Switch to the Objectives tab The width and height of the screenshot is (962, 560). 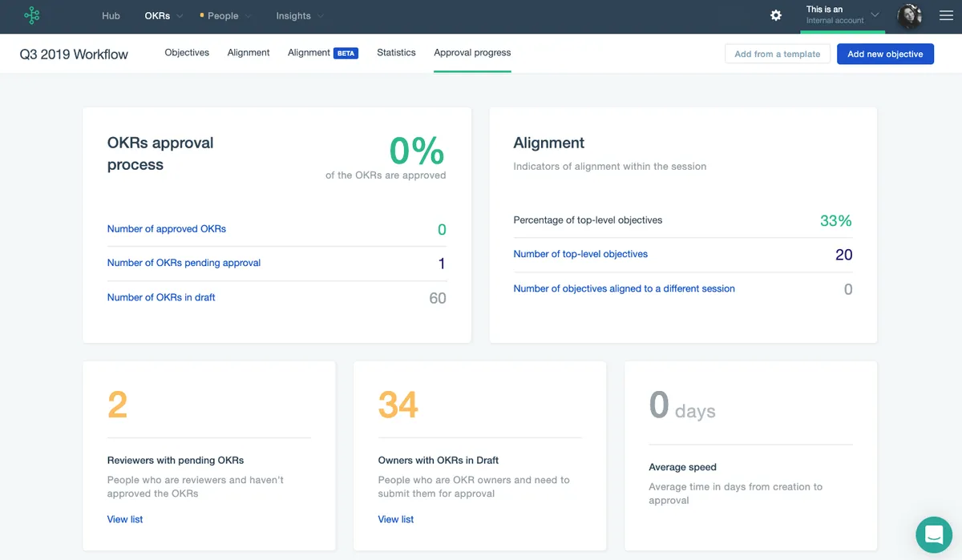click(x=187, y=53)
